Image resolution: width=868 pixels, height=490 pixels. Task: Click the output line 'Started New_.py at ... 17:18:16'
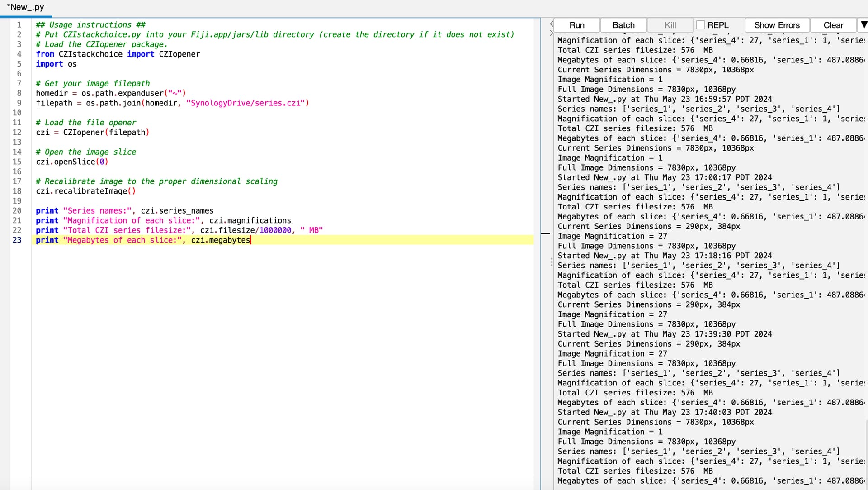(665, 256)
